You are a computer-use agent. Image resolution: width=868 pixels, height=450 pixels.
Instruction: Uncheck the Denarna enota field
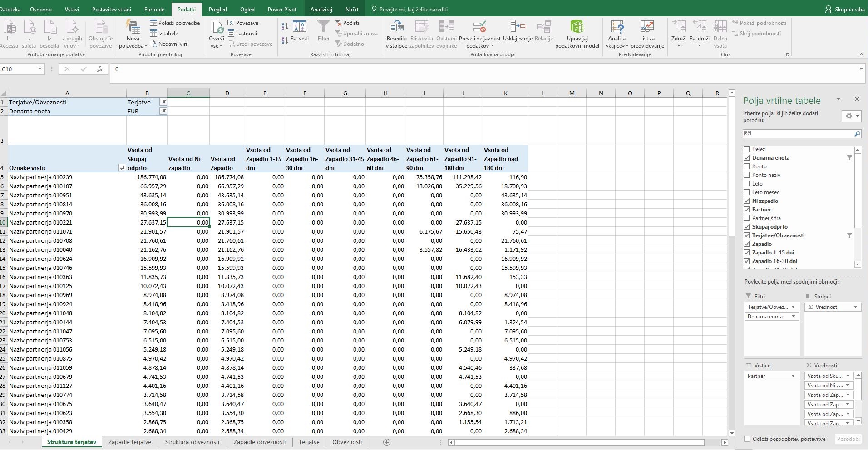coord(746,157)
